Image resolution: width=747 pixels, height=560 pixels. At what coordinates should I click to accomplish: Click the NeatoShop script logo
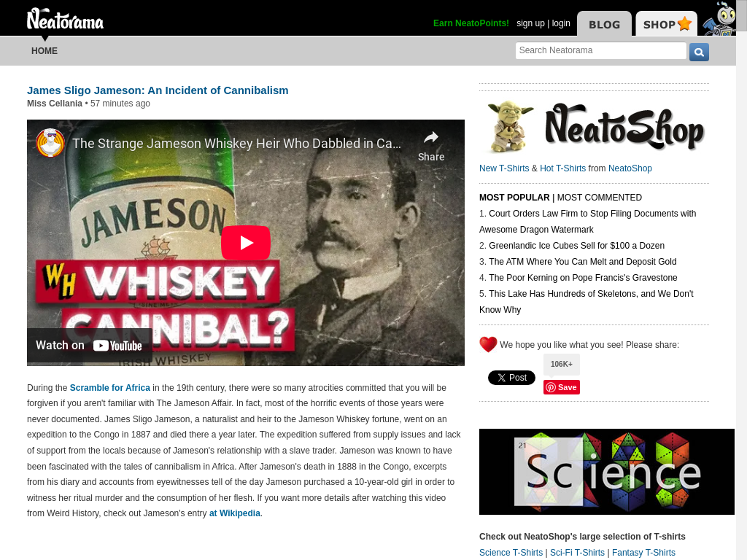pos(624,126)
